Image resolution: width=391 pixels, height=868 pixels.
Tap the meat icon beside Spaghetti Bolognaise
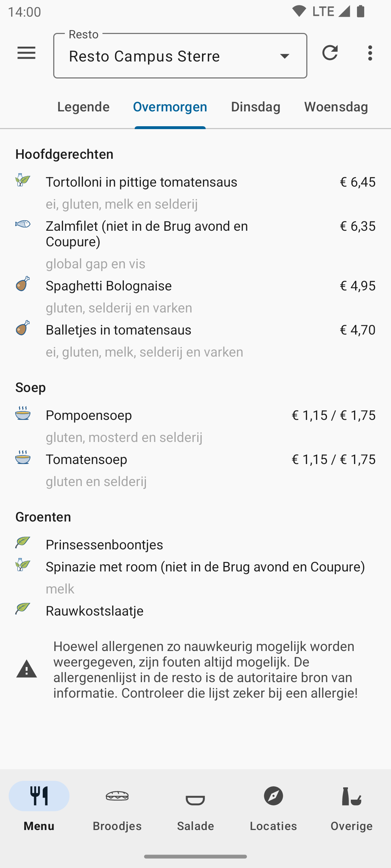pyautogui.click(x=23, y=284)
